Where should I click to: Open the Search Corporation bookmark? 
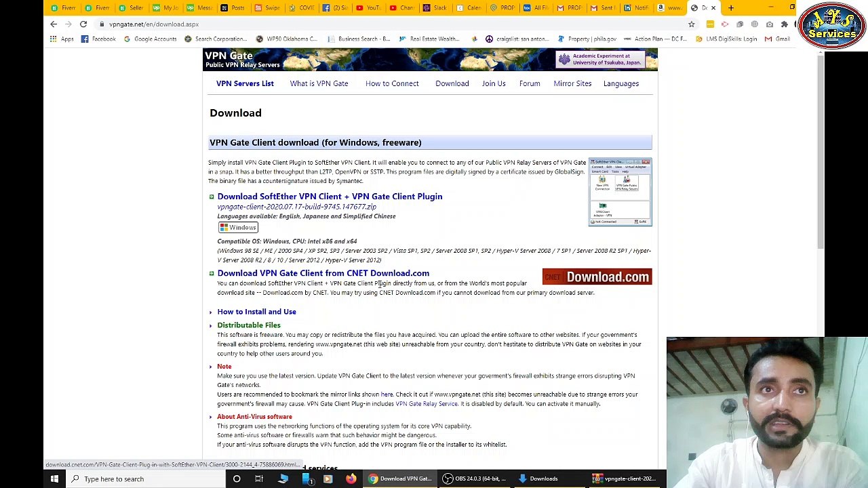[216, 39]
